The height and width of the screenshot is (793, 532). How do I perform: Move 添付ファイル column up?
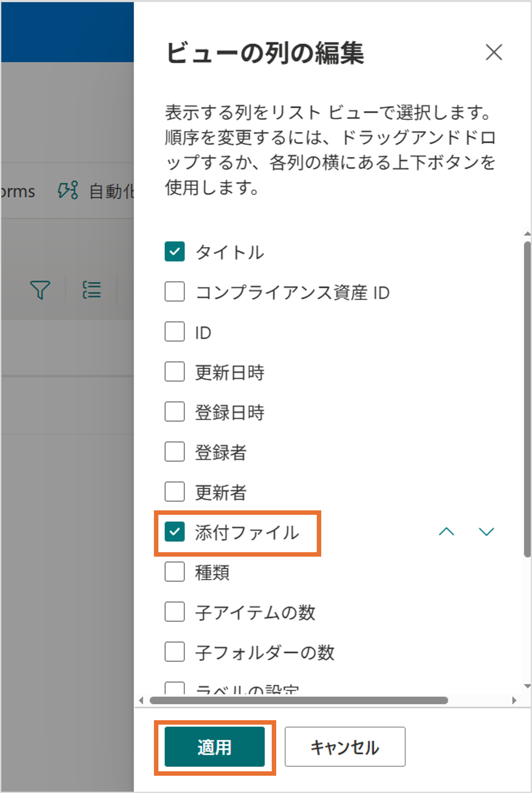[446, 532]
